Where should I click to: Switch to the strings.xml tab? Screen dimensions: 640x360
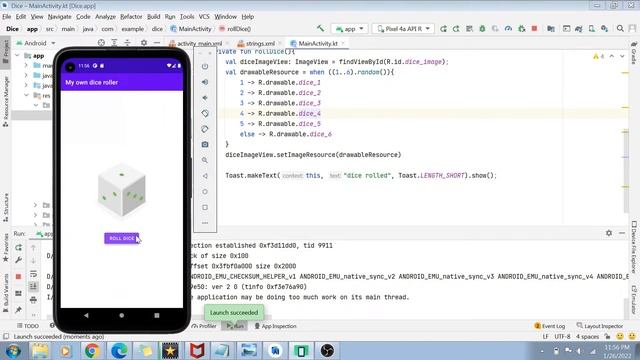256,43
